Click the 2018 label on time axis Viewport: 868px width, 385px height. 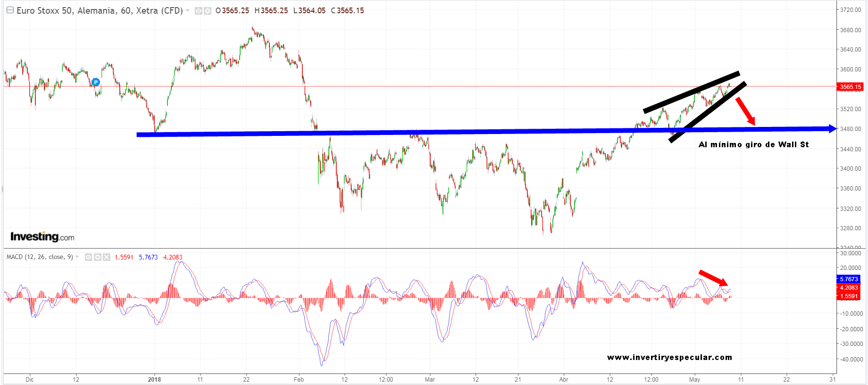tap(154, 379)
